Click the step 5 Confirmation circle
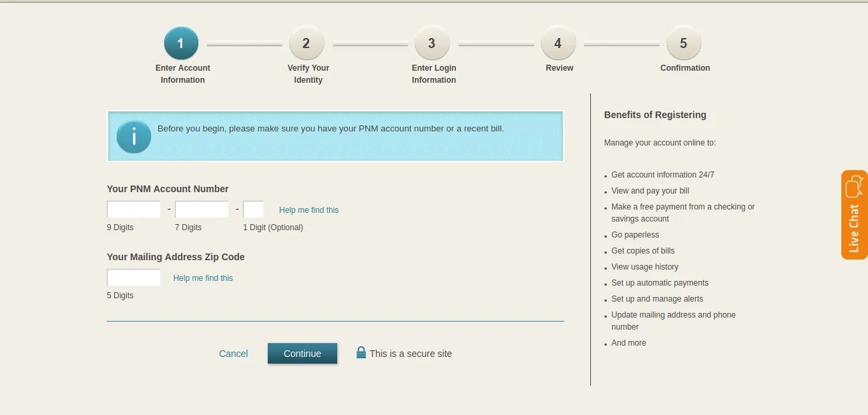 click(683, 42)
